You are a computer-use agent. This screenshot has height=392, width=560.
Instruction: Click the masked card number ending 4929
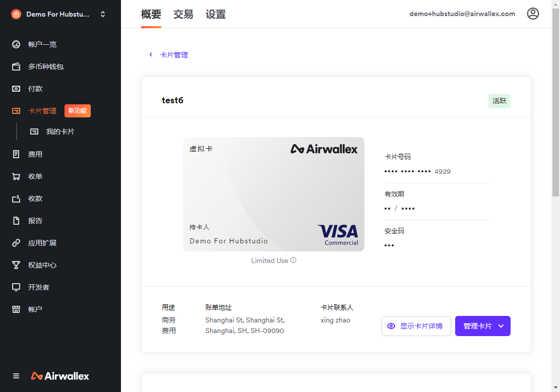tap(417, 172)
